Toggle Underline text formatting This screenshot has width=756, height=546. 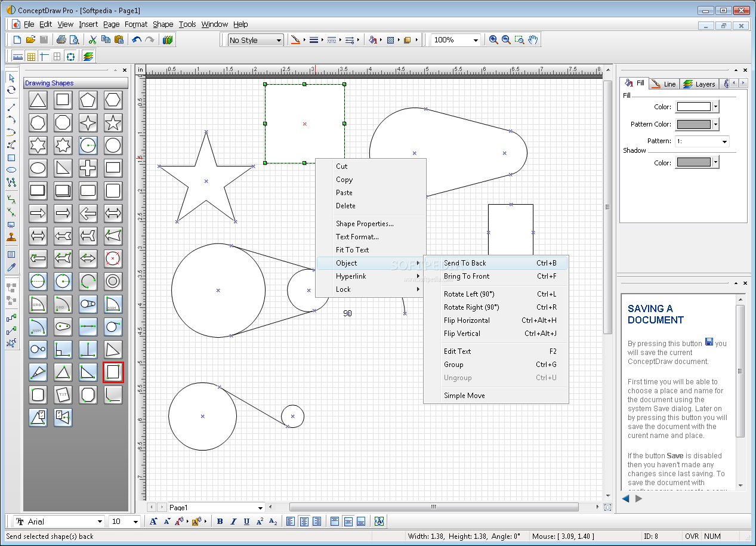(x=246, y=522)
